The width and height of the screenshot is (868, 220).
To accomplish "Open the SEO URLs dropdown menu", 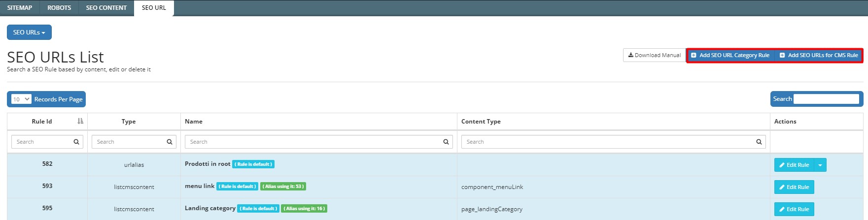I will [x=29, y=32].
